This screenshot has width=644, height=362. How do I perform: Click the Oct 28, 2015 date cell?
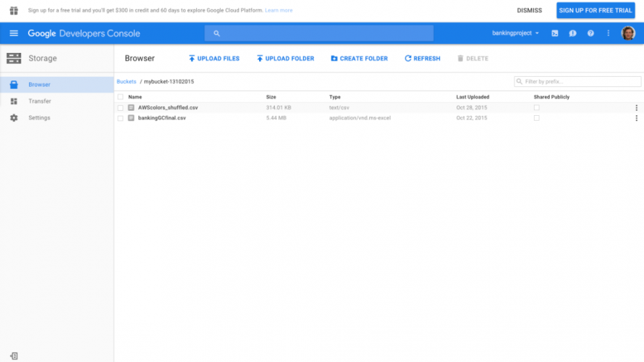pos(472,108)
